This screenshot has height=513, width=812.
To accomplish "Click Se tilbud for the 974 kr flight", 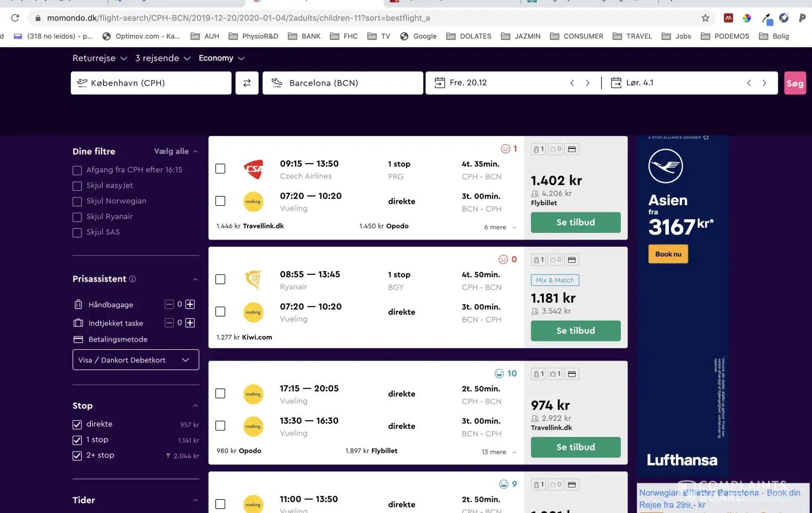I will (575, 447).
